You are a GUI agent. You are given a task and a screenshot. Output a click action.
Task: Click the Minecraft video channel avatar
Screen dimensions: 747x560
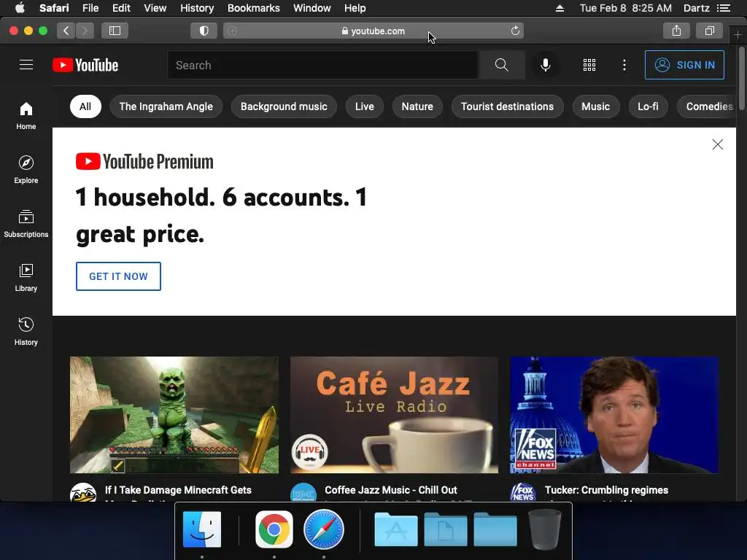pos(83,493)
